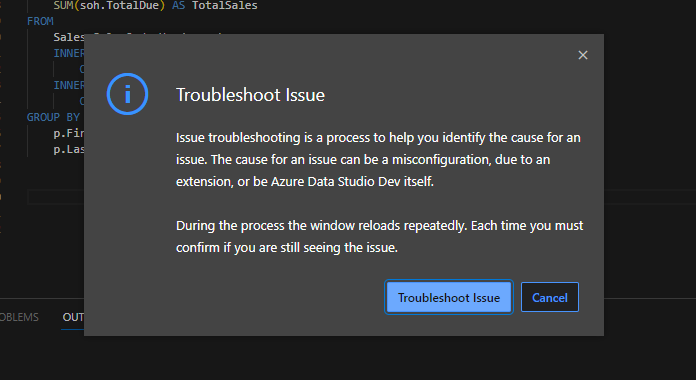The height and width of the screenshot is (380, 696).
Task: Click the Troubleshoot Issue button
Action: [x=449, y=297]
